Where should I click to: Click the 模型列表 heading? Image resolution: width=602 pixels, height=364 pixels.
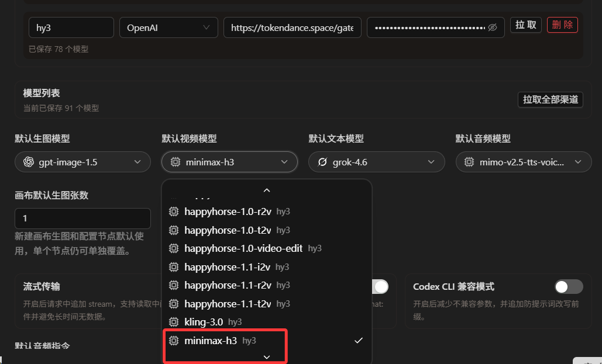point(42,93)
